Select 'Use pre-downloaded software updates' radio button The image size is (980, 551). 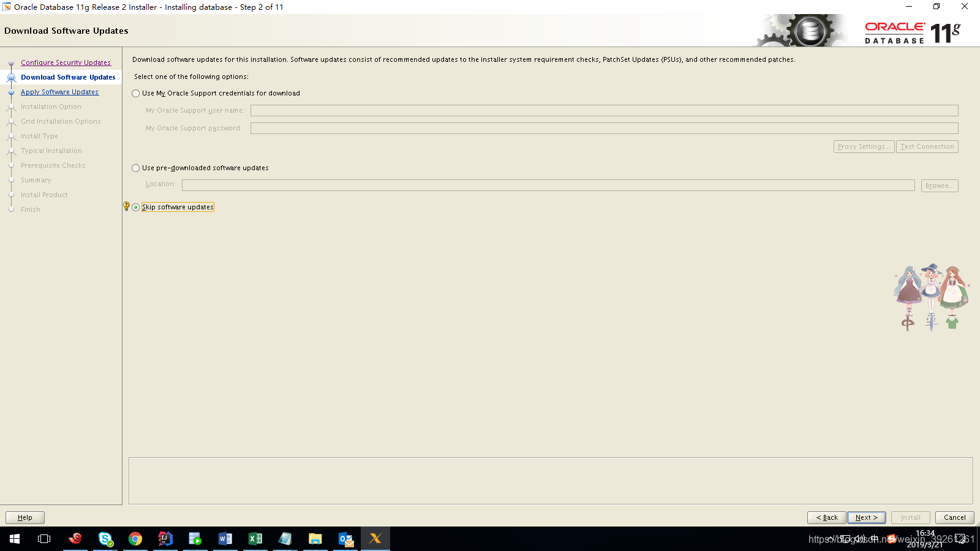(x=136, y=168)
